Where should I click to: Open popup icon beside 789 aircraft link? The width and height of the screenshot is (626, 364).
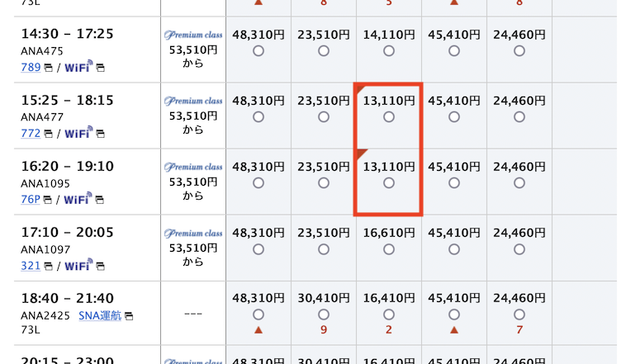pos(48,68)
